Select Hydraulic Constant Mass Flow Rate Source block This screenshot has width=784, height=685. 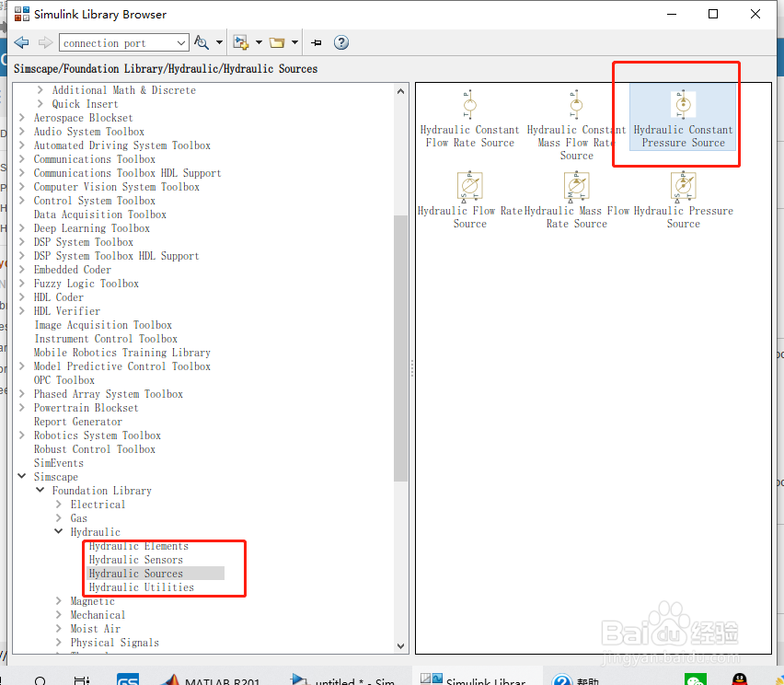click(577, 125)
